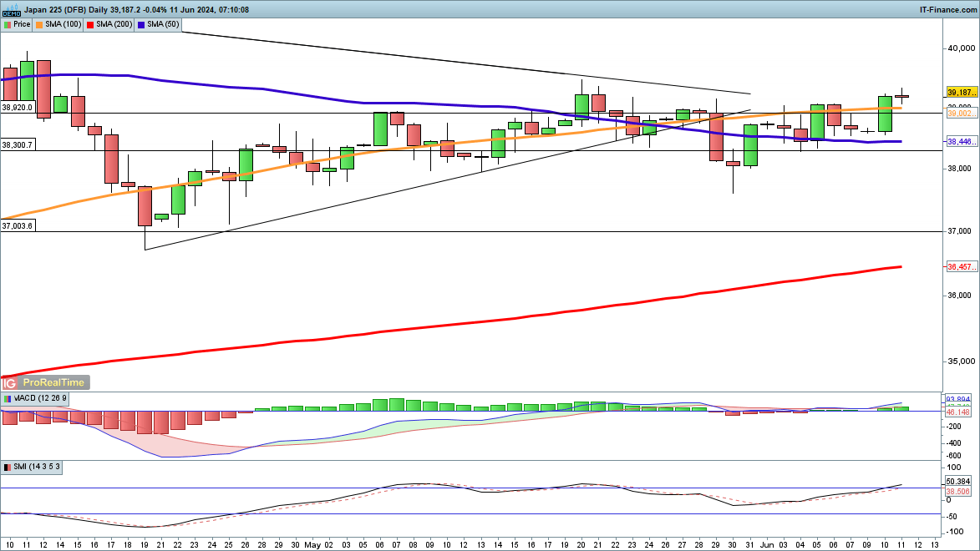
Task: Click the DEMO candlestick icon in title bar
Action: click(x=12, y=10)
